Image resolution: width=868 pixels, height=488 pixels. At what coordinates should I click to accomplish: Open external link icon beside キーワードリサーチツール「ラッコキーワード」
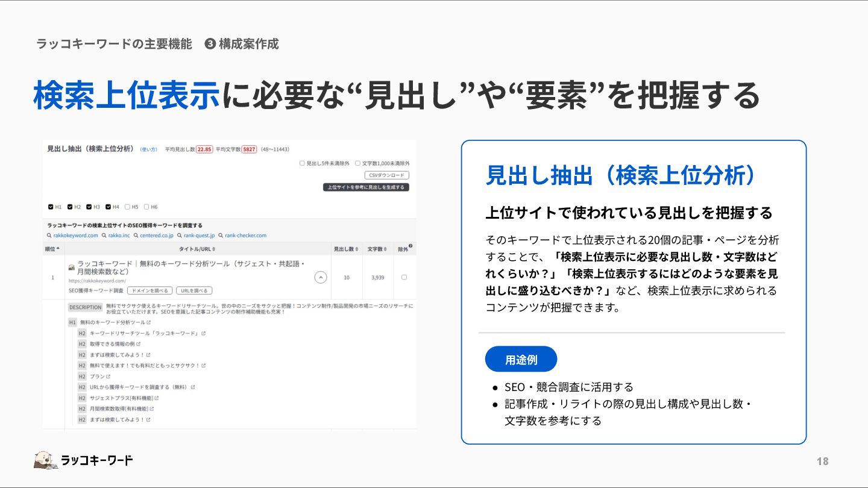coord(204,333)
